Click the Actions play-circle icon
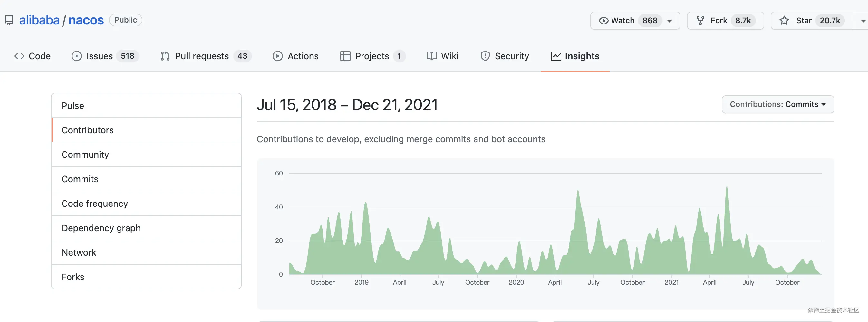Viewport: 868px width, 322px height. tap(277, 56)
